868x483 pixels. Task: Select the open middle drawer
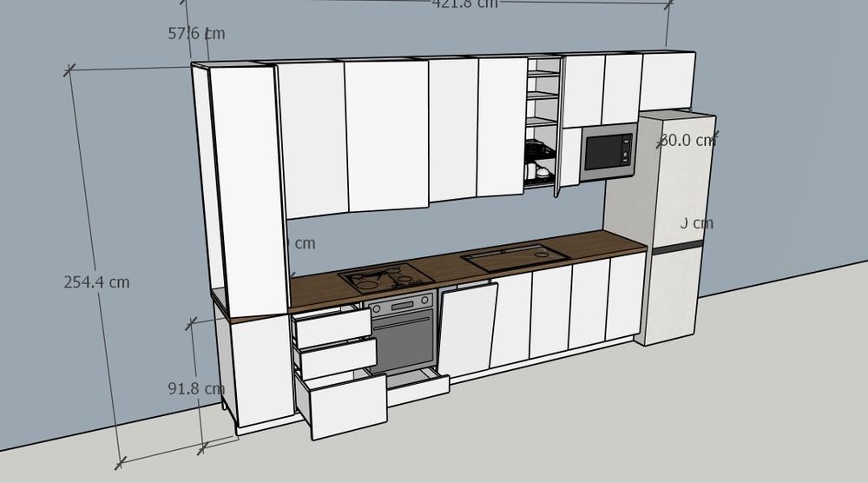pos(337,359)
